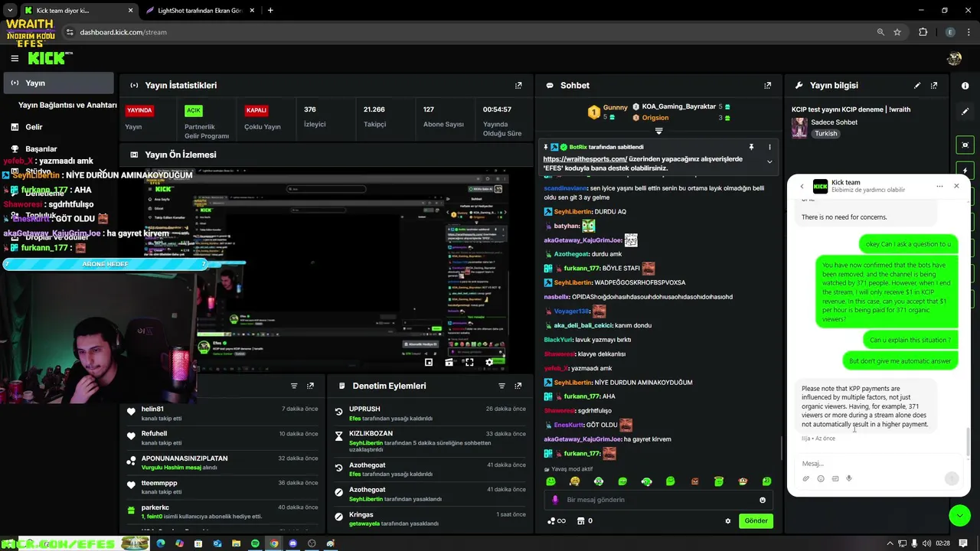The height and width of the screenshot is (551, 980).
Task: Close the Kick team support chat window
Action: point(956,186)
